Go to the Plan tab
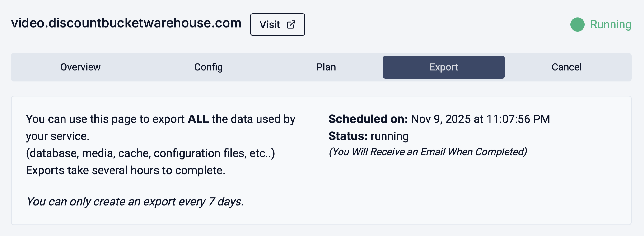Image resolution: width=644 pixels, height=236 pixels. point(326,67)
